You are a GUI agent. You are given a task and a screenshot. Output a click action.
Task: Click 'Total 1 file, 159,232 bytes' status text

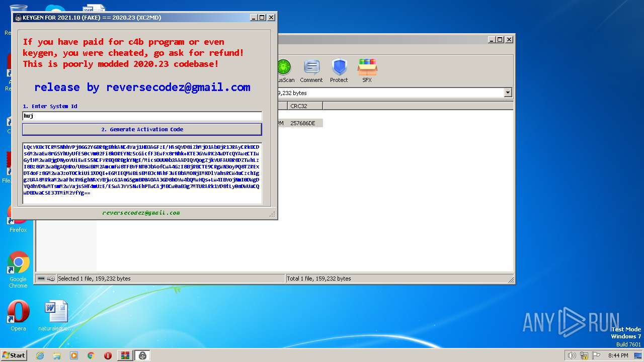[x=319, y=279]
